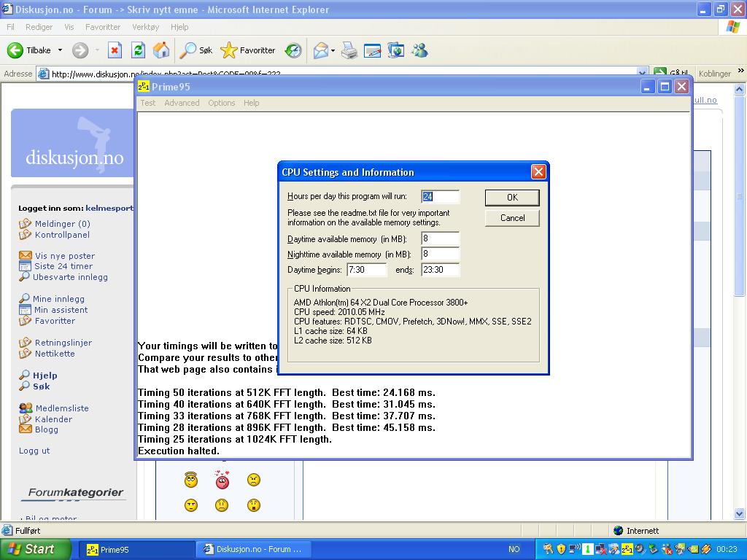The image size is (747, 560).
Task: Switch to Diskusjon.no - Forum taskbar button
Action: pyautogui.click(x=253, y=550)
